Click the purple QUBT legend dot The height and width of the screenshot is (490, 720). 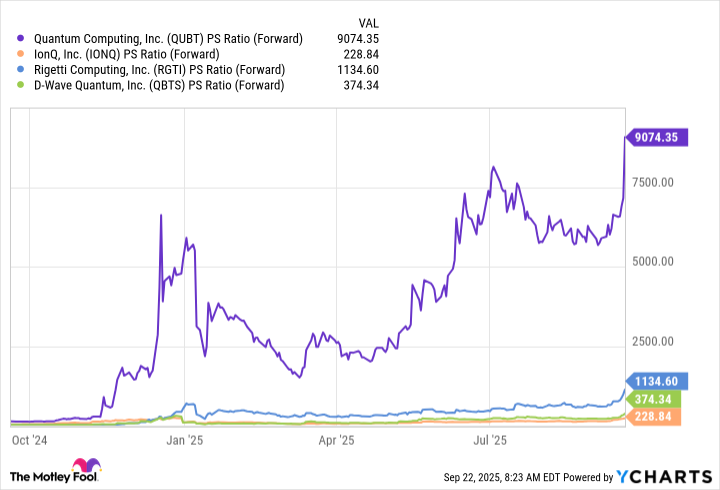(21, 39)
